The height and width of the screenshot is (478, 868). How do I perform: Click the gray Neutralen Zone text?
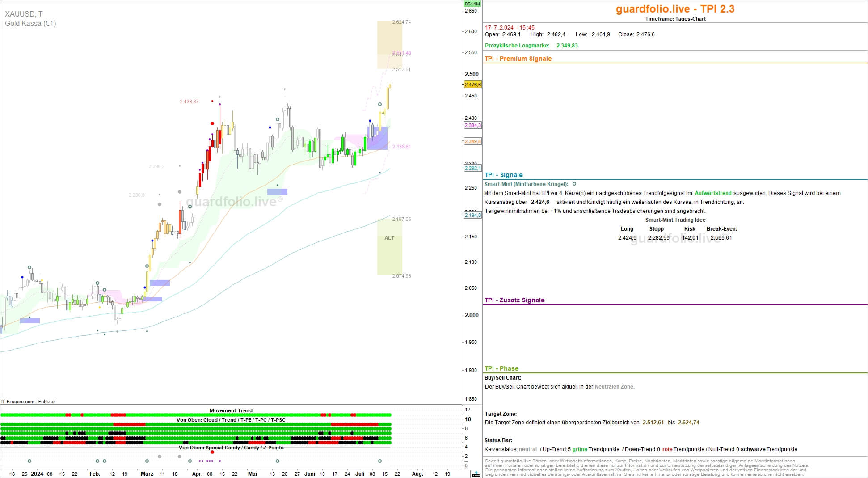coord(615,387)
